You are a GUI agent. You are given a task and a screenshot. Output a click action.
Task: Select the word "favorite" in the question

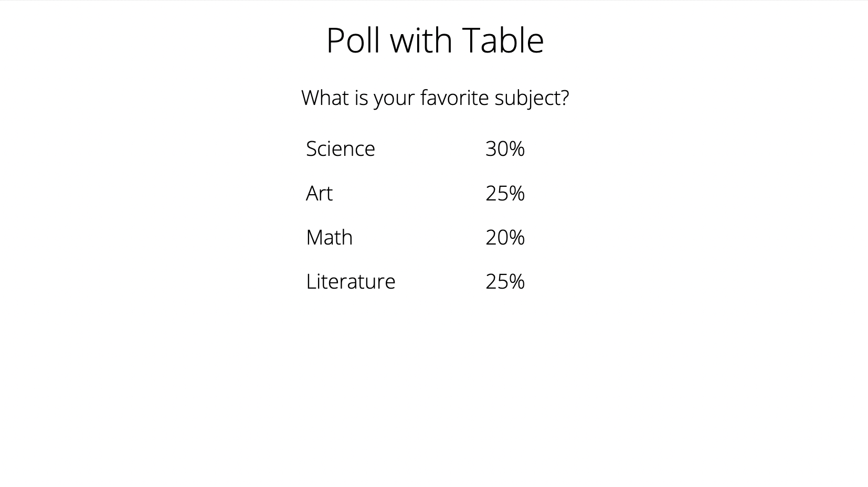[x=454, y=98]
